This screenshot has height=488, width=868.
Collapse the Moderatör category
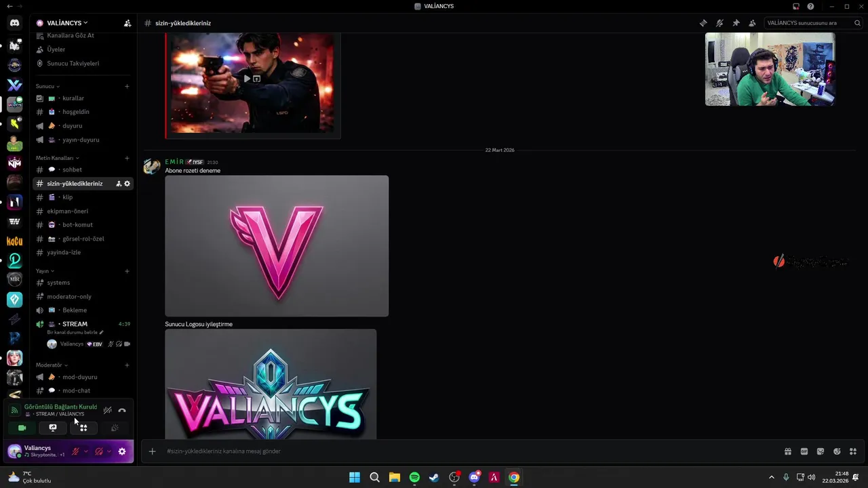coord(52,365)
